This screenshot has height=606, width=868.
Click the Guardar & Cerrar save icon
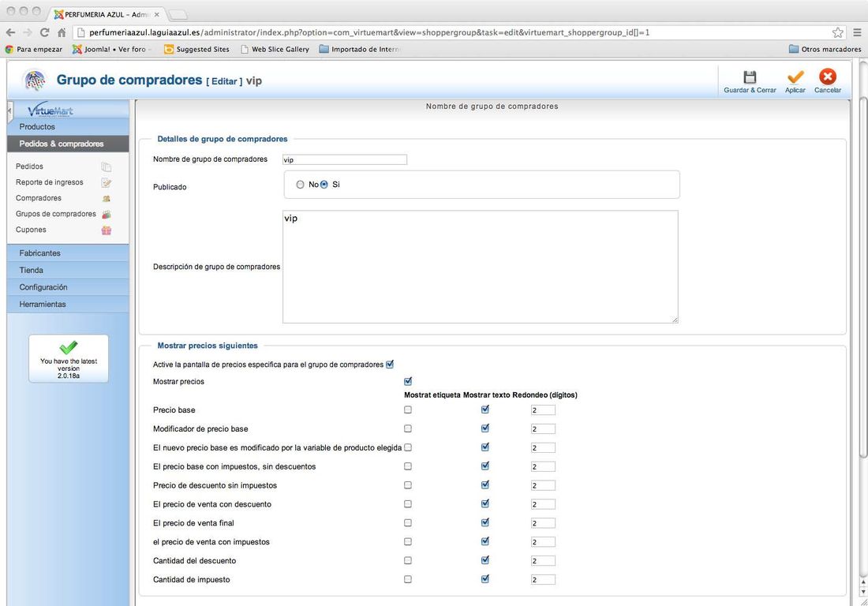(750, 77)
